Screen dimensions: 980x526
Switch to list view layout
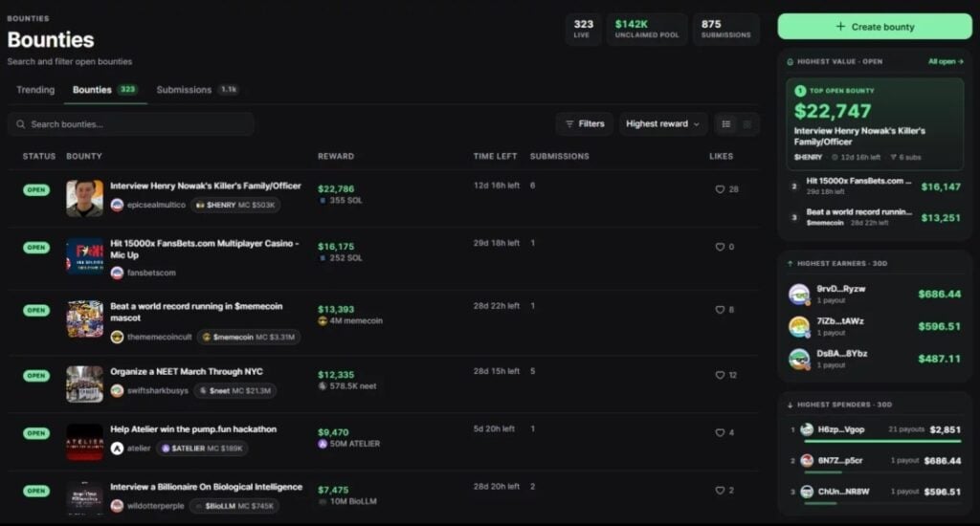click(726, 123)
